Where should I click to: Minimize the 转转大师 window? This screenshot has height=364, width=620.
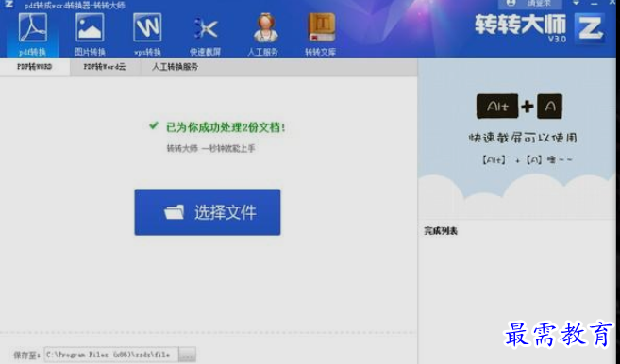pyautogui.click(x=595, y=3)
